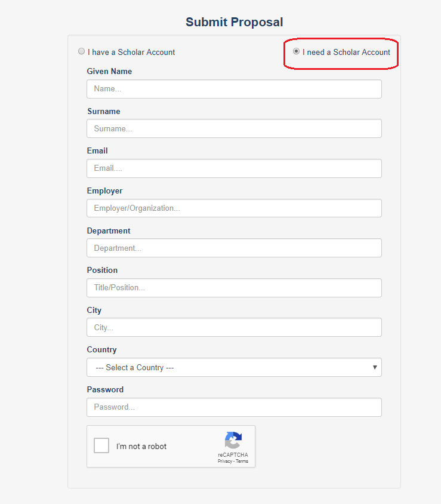
Task: Click into the Surname text field
Action: pyautogui.click(x=234, y=128)
